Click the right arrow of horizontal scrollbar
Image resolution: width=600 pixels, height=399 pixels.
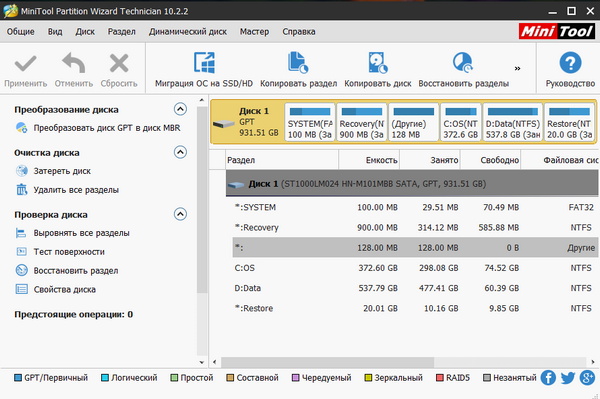coord(593,362)
